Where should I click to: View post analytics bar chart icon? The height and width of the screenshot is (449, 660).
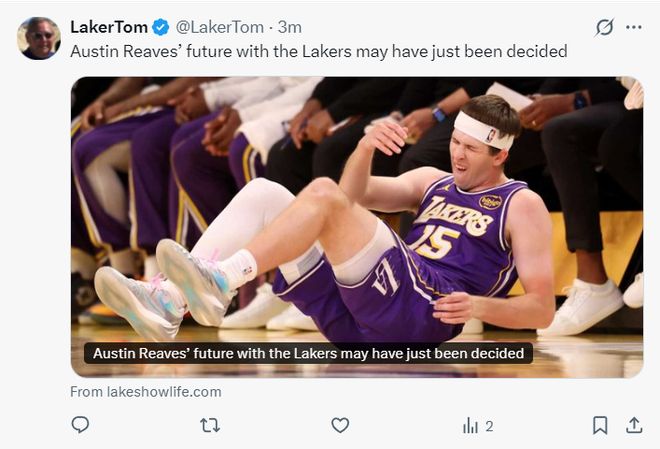click(470, 426)
